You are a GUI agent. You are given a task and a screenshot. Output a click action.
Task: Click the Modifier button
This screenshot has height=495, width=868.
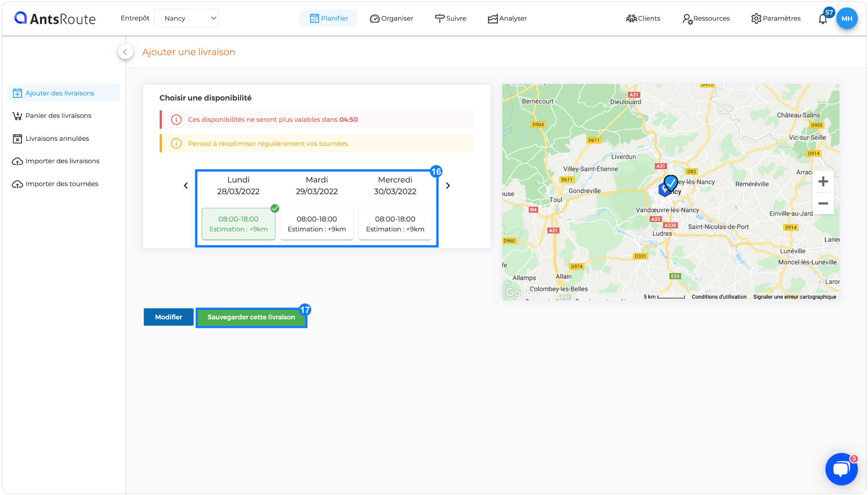click(x=169, y=317)
